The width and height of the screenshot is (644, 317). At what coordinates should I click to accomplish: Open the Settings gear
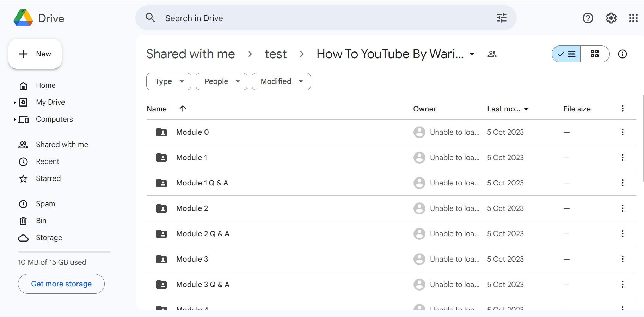coord(611,18)
